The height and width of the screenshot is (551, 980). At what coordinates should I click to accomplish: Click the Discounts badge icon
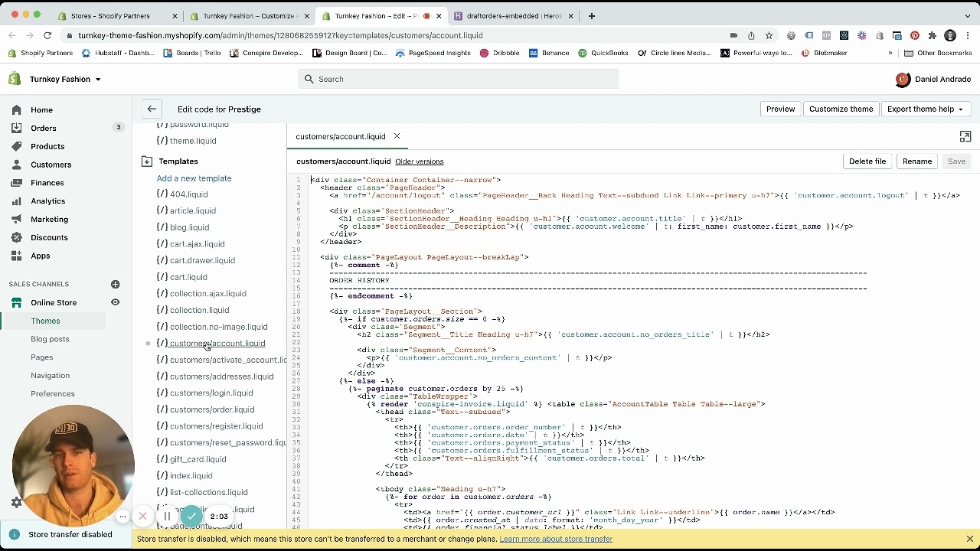coord(17,237)
